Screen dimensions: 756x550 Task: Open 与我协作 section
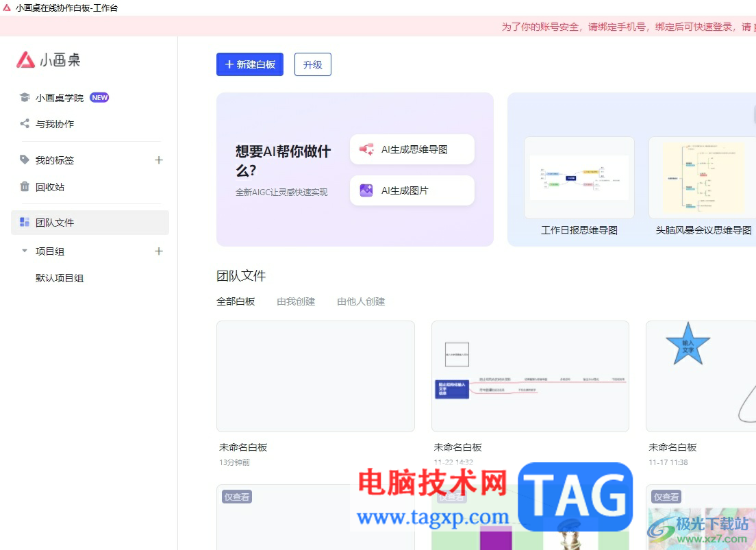tap(55, 124)
